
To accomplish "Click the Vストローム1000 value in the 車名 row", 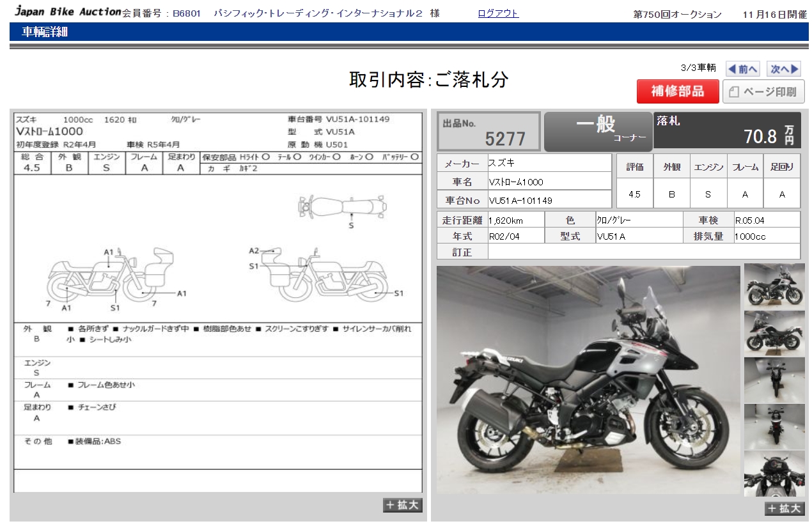I will pos(516,182).
